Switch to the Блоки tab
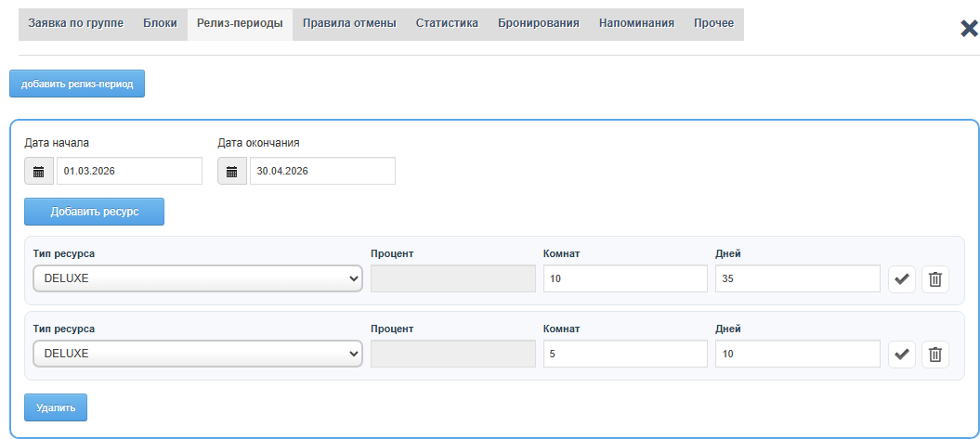The height and width of the screenshot is (439, 980). pos(160,23)
